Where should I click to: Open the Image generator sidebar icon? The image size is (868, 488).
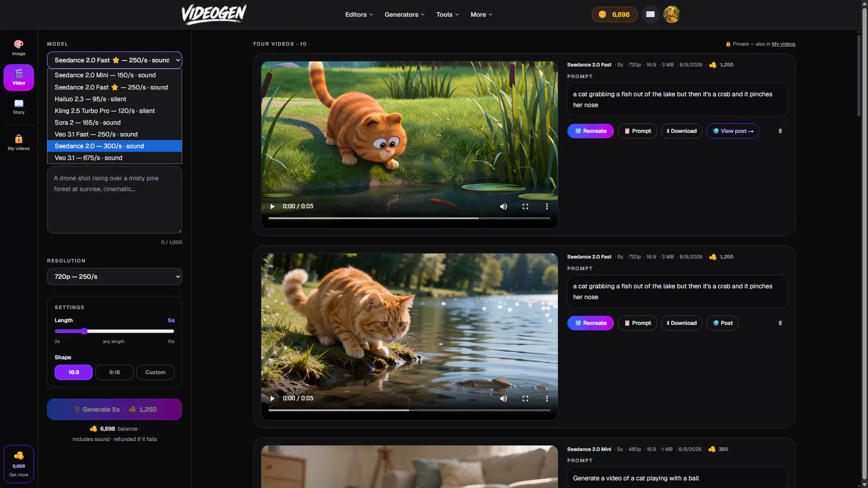pyautogui.click(x=19, y=48)
